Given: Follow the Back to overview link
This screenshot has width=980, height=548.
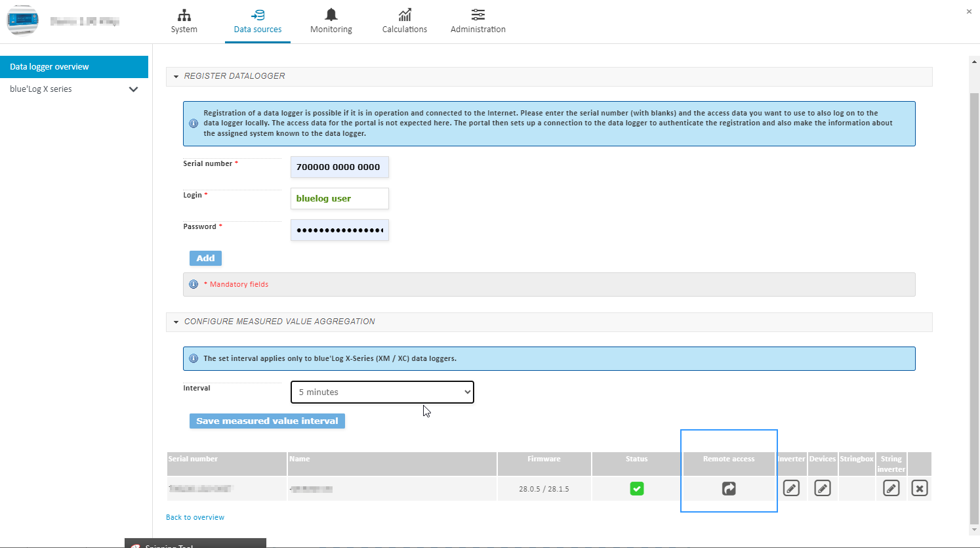Looking at the screenshot, I should click(x=195, y=517).
